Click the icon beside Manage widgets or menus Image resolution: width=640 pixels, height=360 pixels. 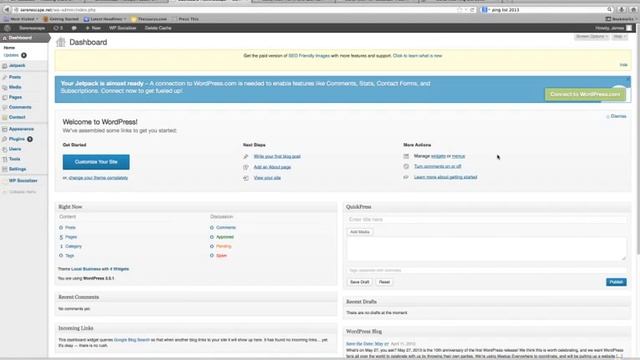[406, 156]
